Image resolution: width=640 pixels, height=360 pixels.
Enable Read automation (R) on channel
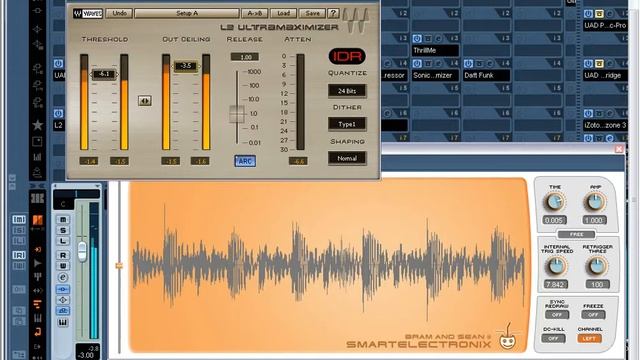(x=62, y=256)
